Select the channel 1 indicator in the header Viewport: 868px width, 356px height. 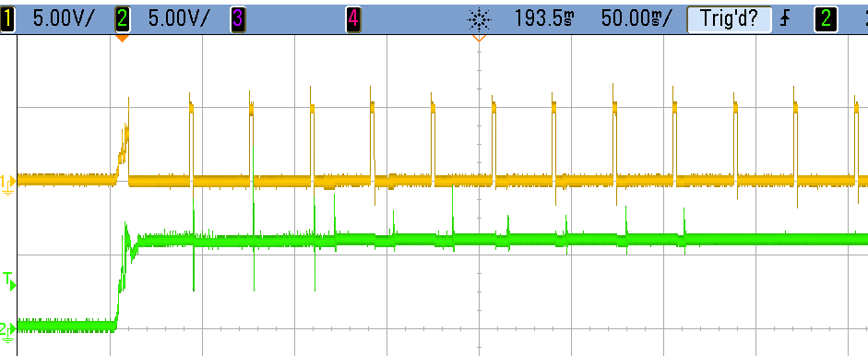pyautogui.click(x=7, y=19)
